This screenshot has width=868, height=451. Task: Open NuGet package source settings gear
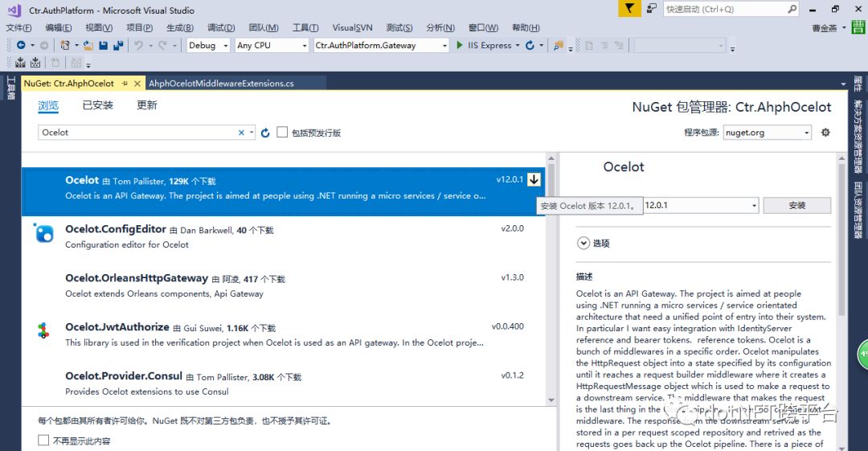click(825, 133)
